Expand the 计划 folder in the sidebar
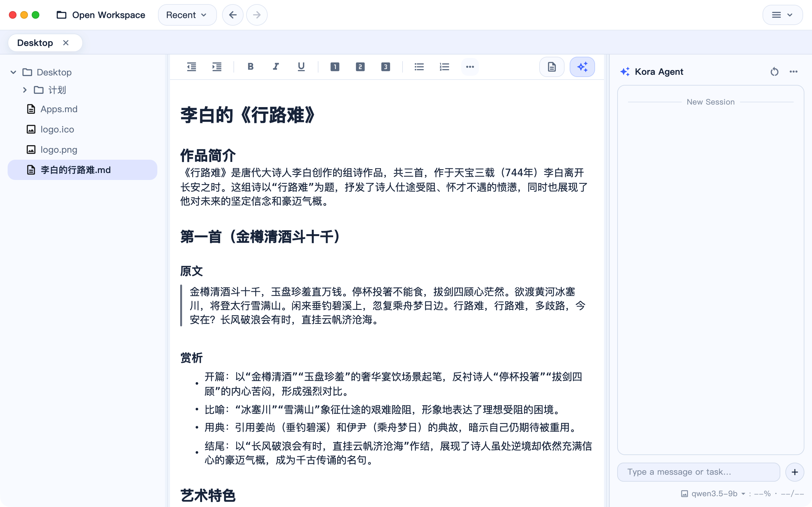The width and height of the screenshot is (812, 507). [x=24, y=90]
